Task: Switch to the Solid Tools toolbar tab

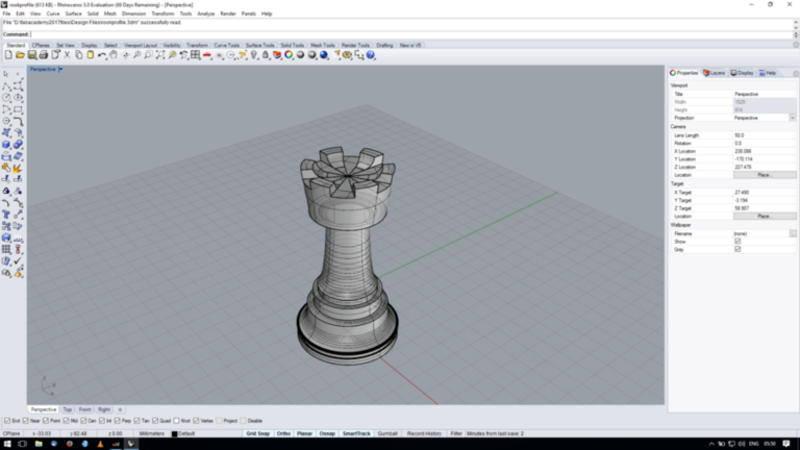Action: 292,45
